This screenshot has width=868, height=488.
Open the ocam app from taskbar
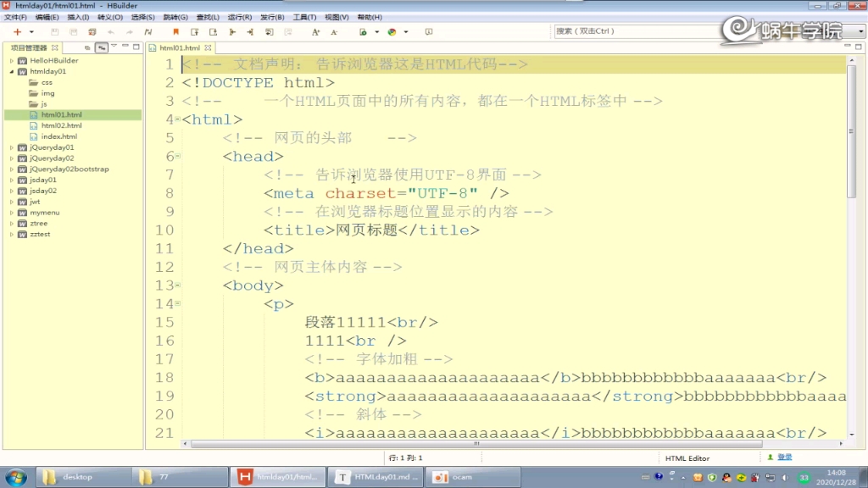tap(473, 475)
